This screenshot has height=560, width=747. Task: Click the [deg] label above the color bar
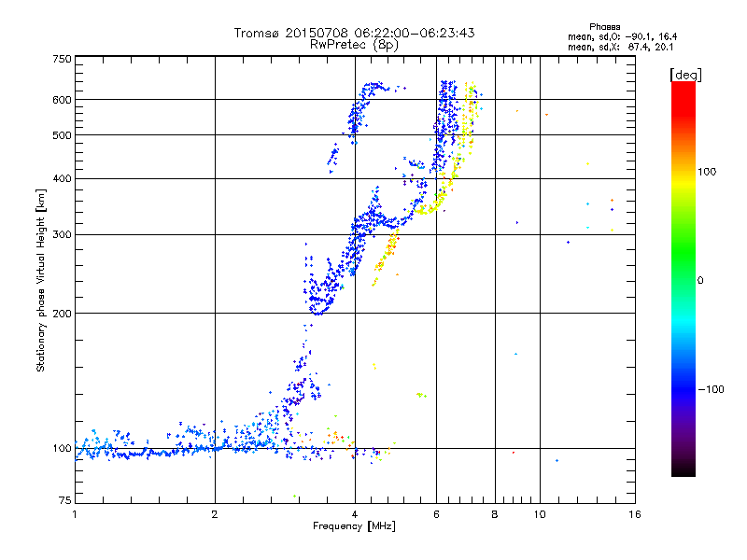[685, 75]
